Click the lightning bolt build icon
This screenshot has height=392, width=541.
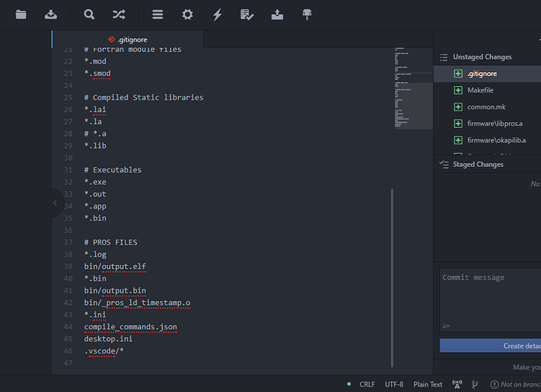[217, 14]
